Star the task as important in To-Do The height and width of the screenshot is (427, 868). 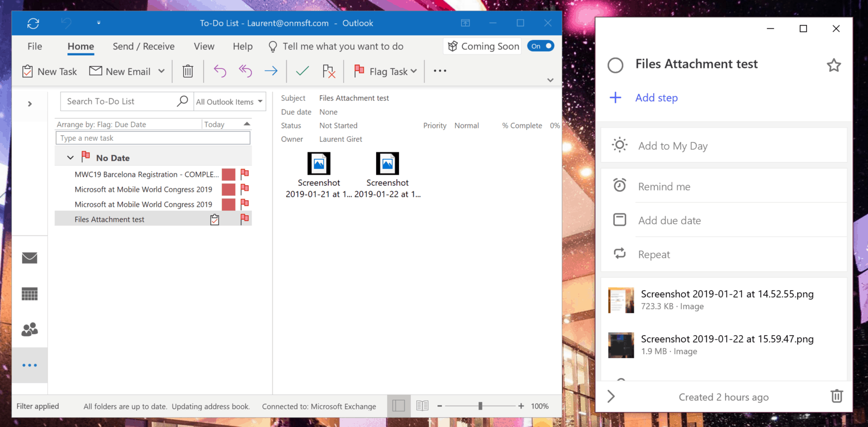(834, 65)
